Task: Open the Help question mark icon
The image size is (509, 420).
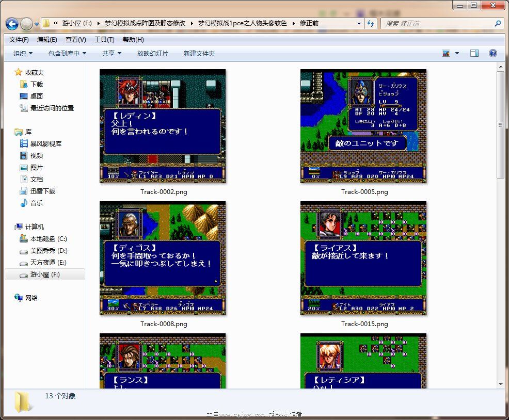Action: (x=492, y=53)
